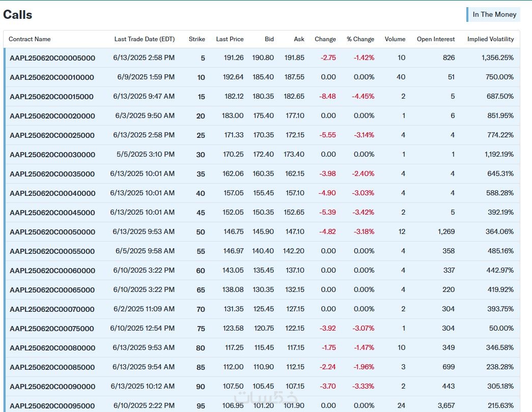Click the Implied Volatility column header
Screen dimensions: 532x412
tap(490, 39)
